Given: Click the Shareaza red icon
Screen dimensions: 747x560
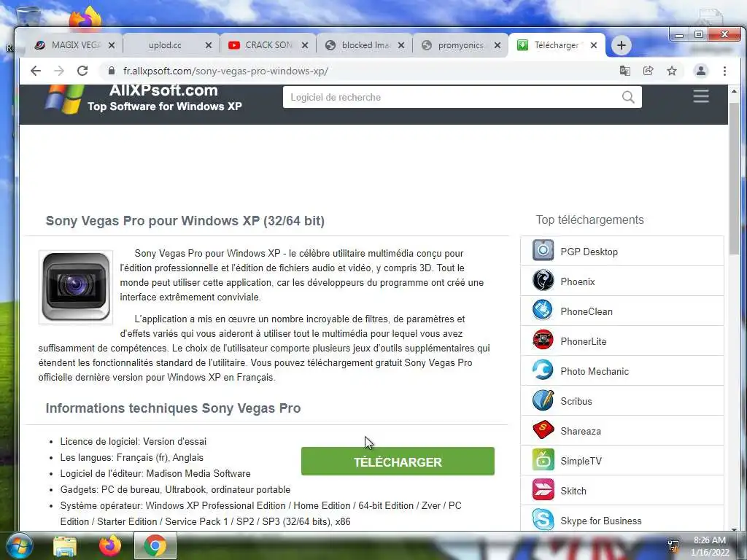Looking at the screenshot, I should click(x=543, y=430).
